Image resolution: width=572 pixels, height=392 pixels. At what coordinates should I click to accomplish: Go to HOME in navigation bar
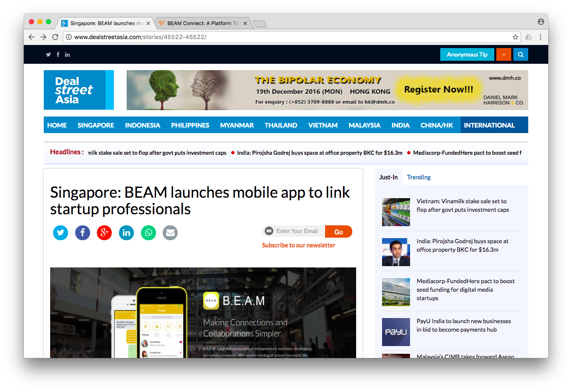(57, 125)
